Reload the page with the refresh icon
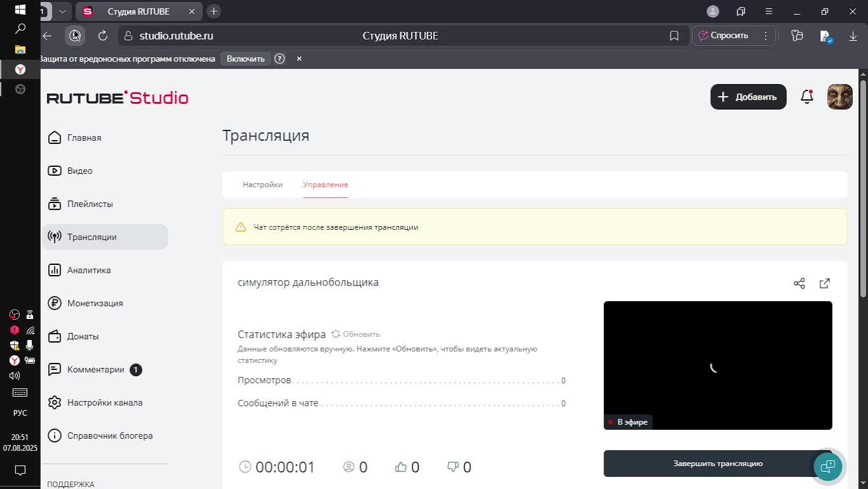Viewport: 868px width, 489px height. [102, 36]
